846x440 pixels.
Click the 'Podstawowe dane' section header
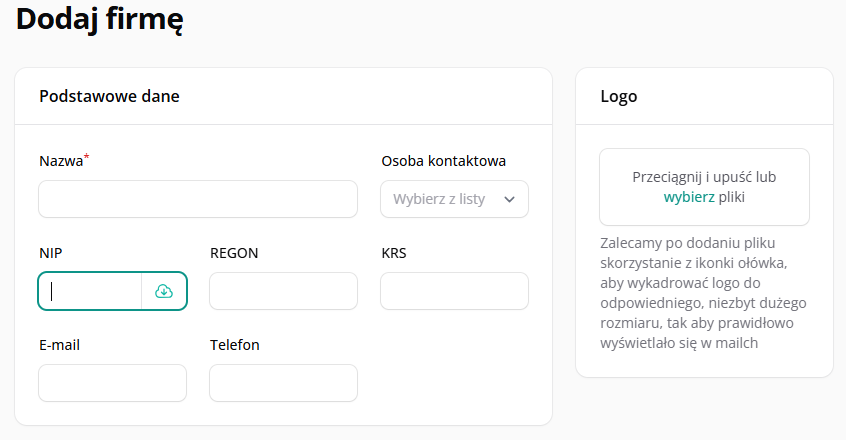110,96
